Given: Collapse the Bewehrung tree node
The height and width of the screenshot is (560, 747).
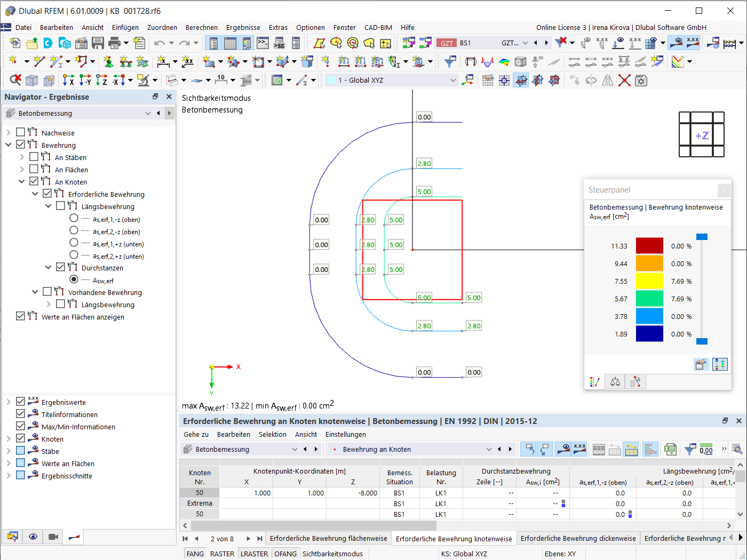Looking at the screenshot, I should coord(9,145).
